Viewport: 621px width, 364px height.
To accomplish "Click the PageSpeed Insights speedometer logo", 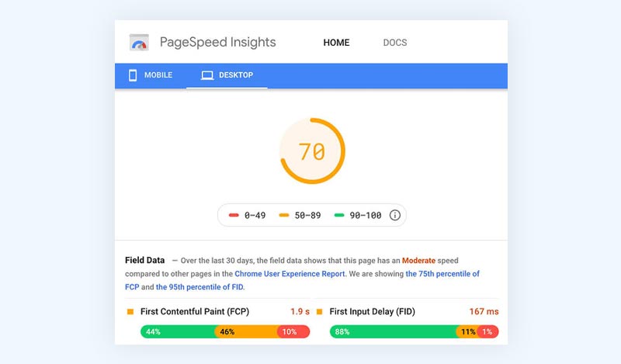I will [139, 43].
